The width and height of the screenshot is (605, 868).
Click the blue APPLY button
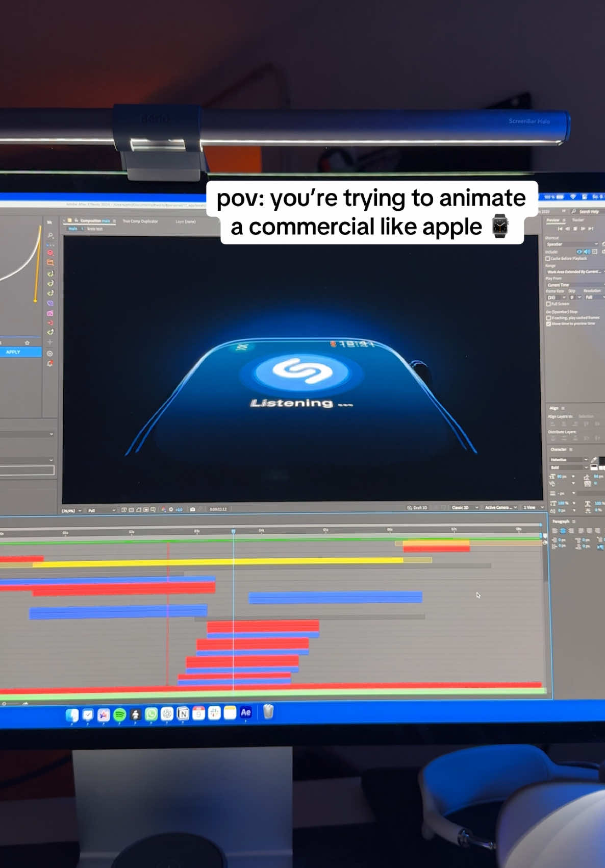coord(20,352)
